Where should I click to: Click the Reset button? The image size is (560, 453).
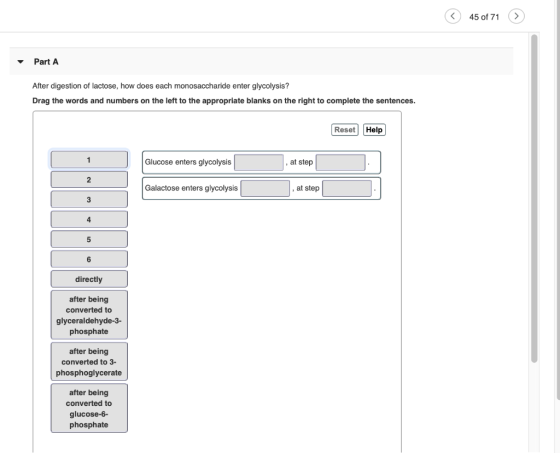pyautogui.click(x=345, y=130)
